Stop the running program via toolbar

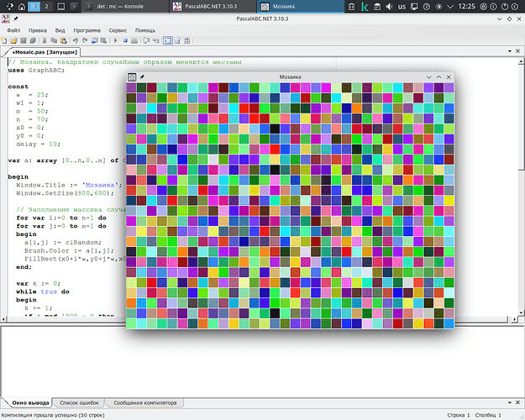click(x=125, y=41)
